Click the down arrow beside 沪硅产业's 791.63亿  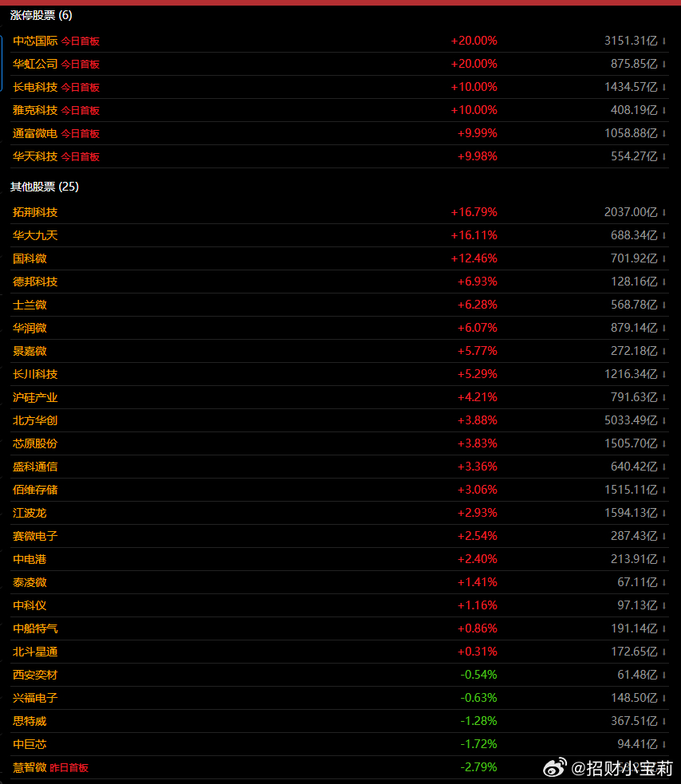pos(664,397)
